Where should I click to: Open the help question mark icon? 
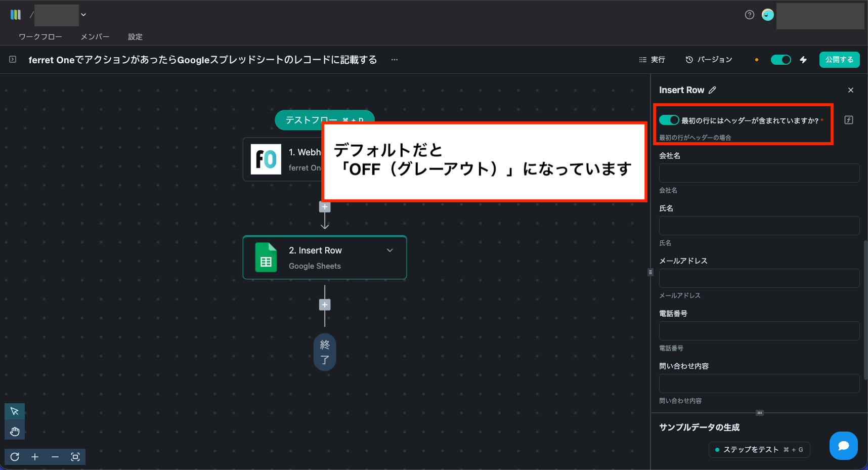(x=750, y=15)
